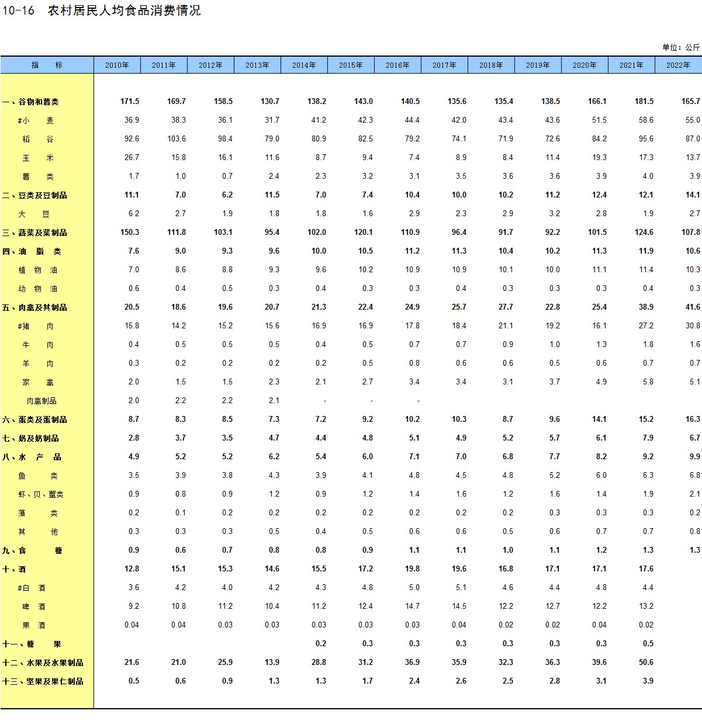Click row label 薯类

[38, 176]
